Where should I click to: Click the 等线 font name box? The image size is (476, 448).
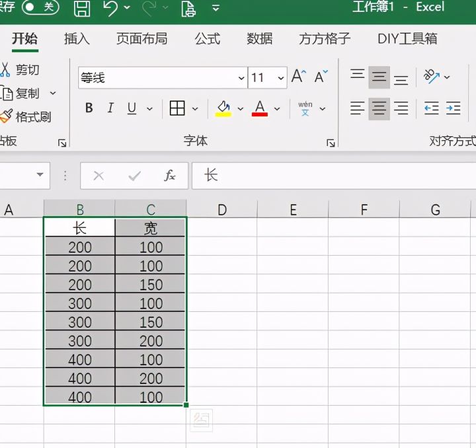pyautogui.click(x=158, y=78)
